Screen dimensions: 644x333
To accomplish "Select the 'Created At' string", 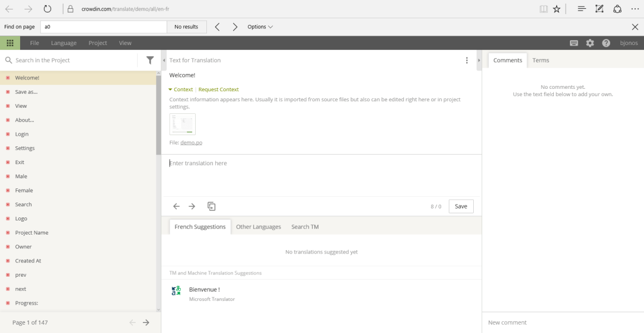I will click(x=78, y=261).
